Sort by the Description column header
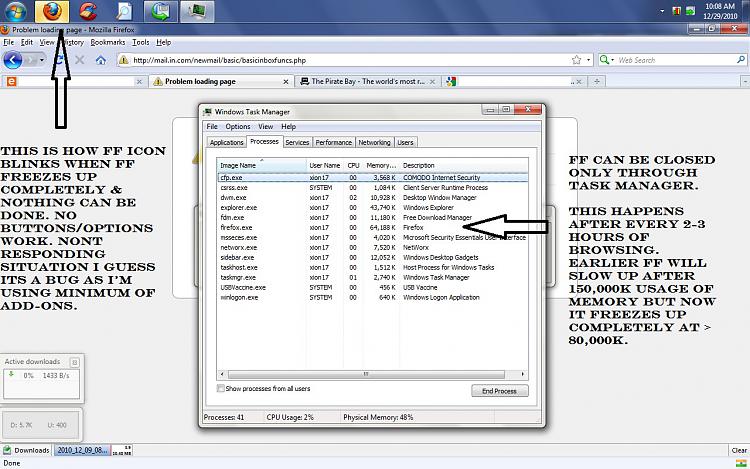Image resolution: width=750 pixels, height=469 pixels. pyautogui.click(x=464, y=165)
